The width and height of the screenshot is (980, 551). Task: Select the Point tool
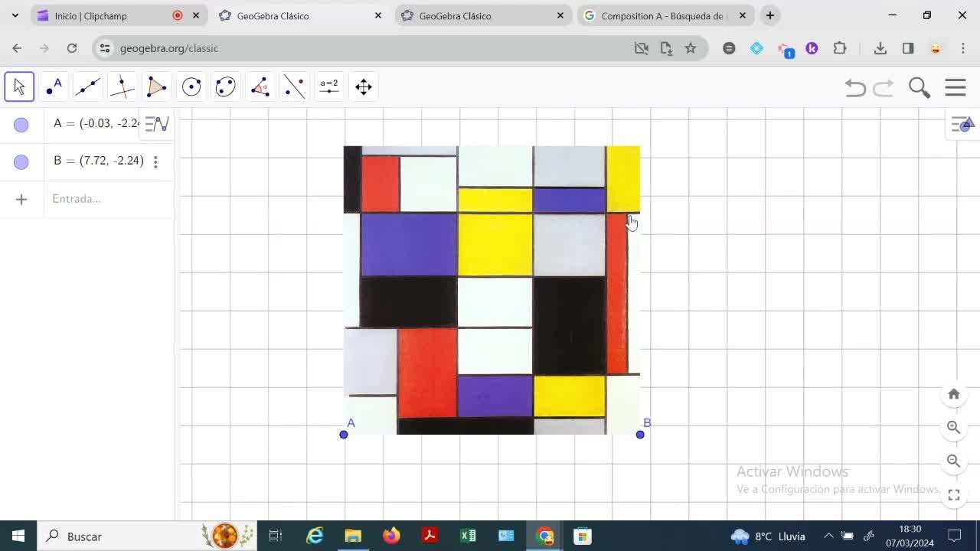click(54, 86)
